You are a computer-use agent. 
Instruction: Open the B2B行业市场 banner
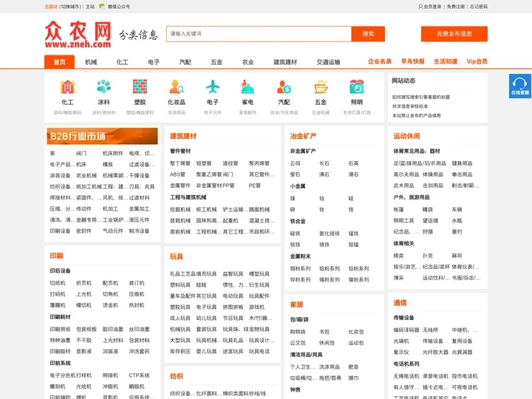click(102, 136)
